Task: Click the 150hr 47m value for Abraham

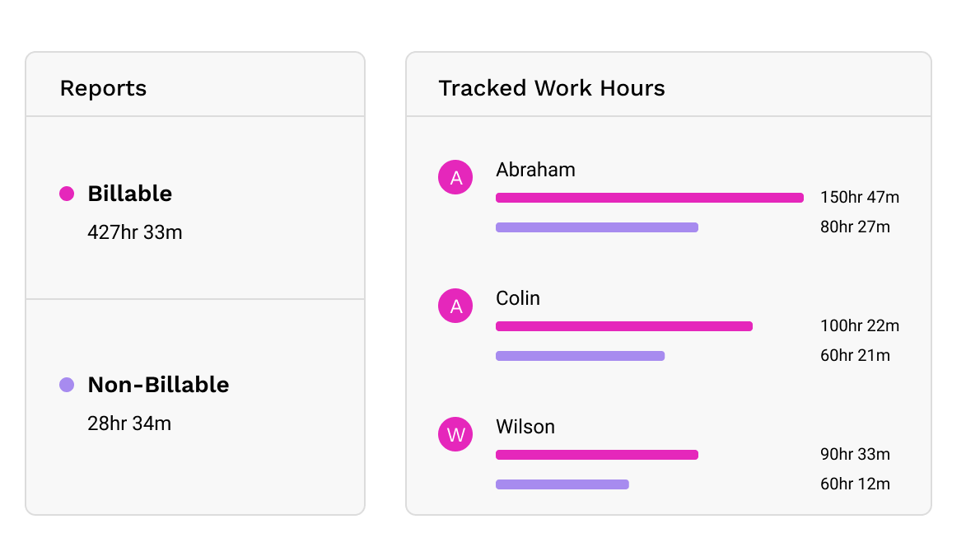Action: [x=859, y=198]
